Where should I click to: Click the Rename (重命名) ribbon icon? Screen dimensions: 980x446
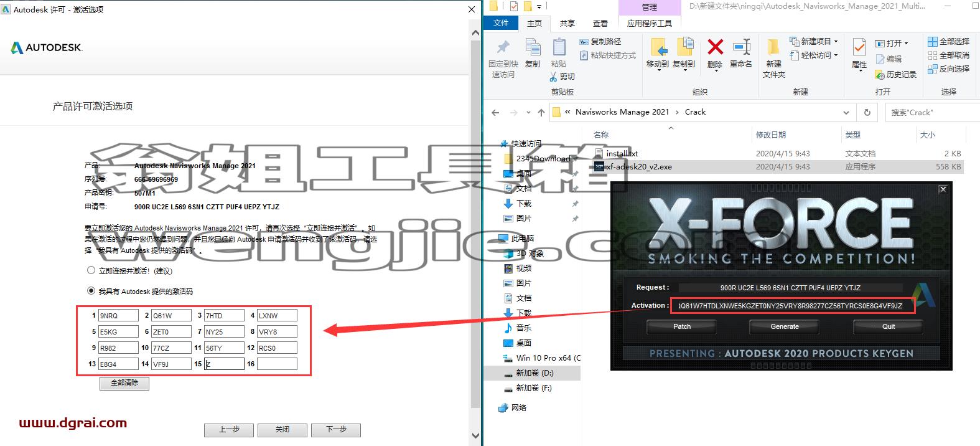pyautogui.click(x=741, y=47)
